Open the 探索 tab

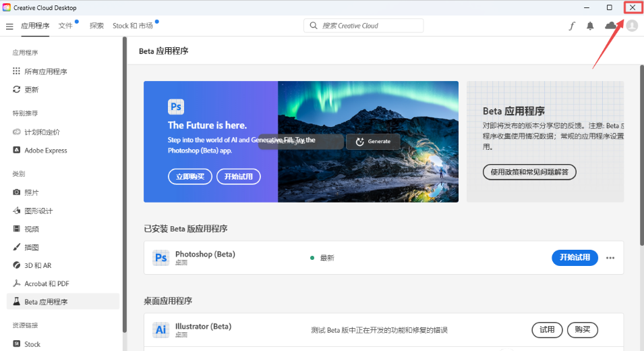(x=97, y=26)
